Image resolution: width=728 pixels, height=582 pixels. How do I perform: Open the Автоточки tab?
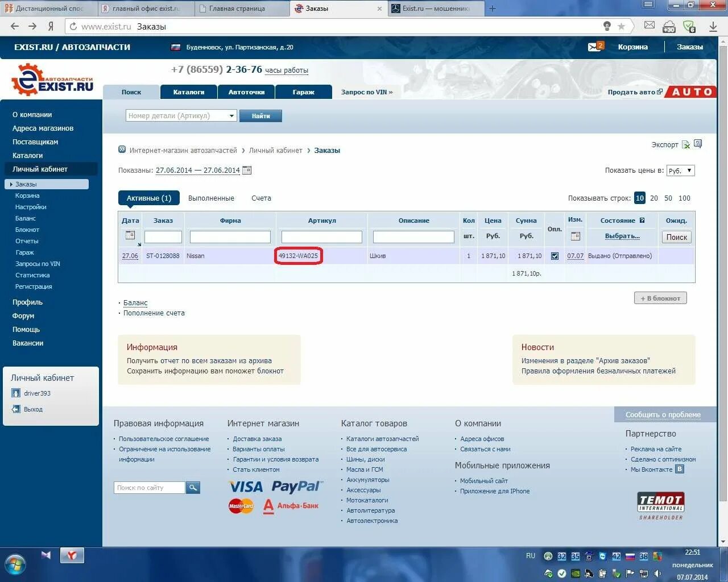[x=246, y=92]
